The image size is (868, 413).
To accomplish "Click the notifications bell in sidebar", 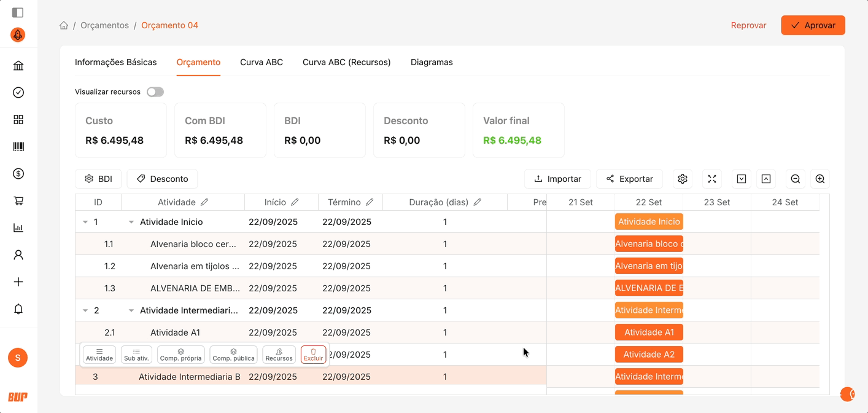I will [x=18, y=309].
